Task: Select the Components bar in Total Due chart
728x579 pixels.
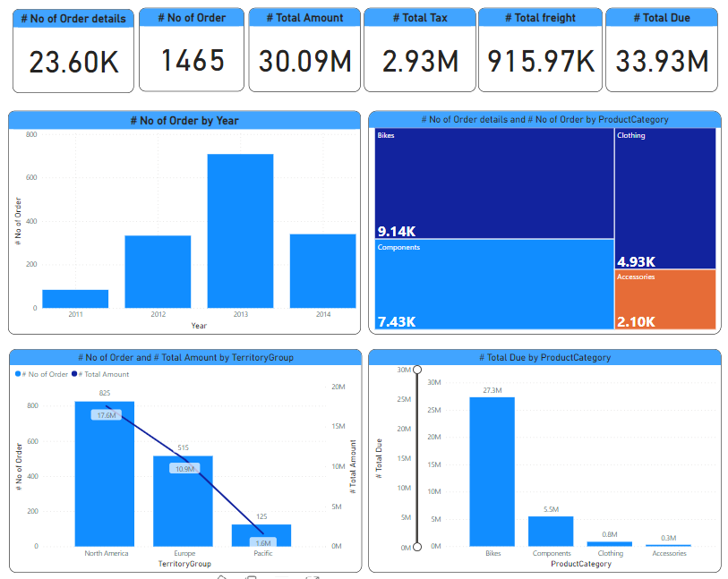Action: [x=551, y=532]
